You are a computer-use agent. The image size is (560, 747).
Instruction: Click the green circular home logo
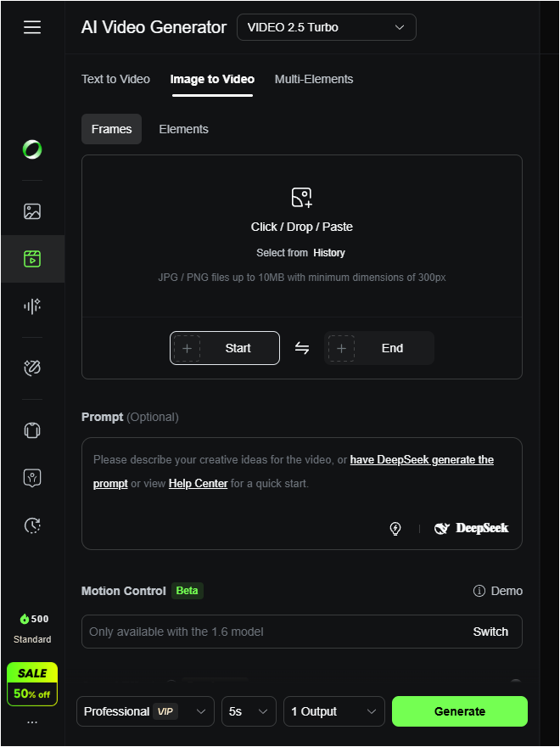32,150
